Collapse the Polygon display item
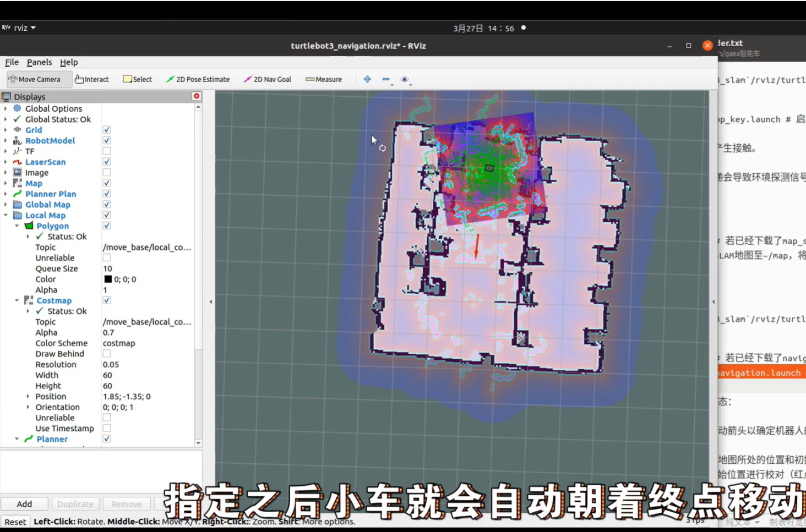The width and height of the screenshot is (806, 532). (17, 226)
